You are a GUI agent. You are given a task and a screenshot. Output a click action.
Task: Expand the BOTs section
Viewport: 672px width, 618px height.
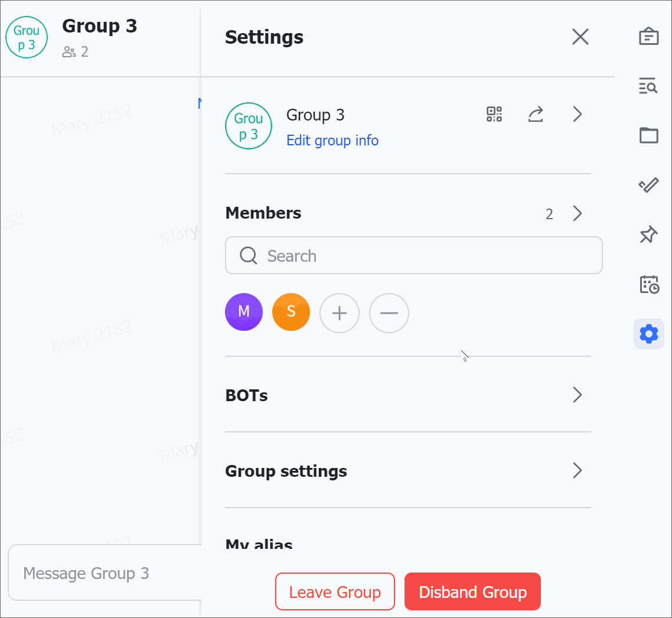pos(577,395)
